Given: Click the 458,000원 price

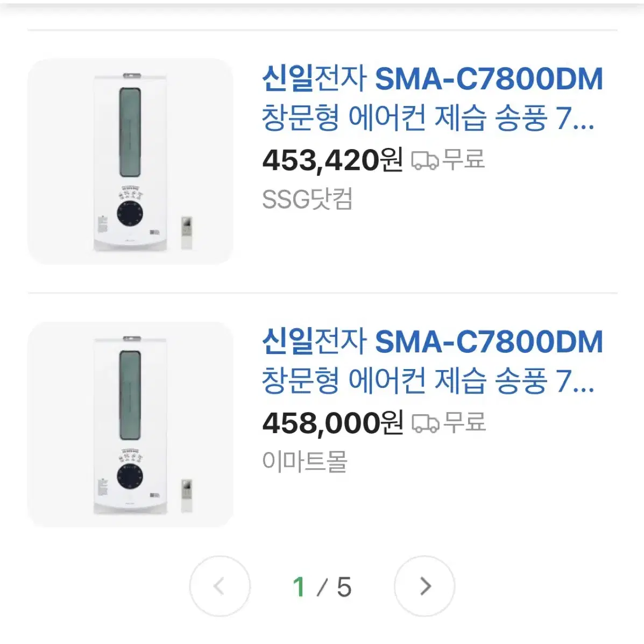Looking at the screenshot, I should 332,423.
